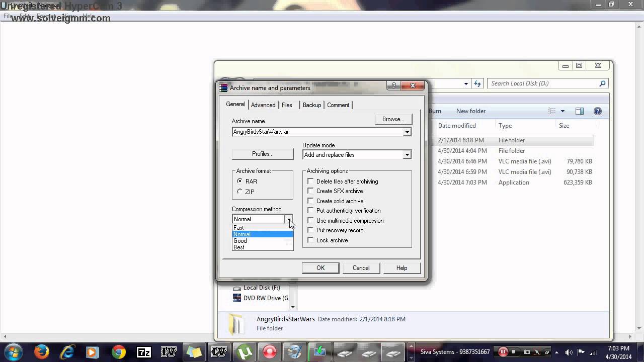Open Explorer address bar history dropdown

coord(466,83)
